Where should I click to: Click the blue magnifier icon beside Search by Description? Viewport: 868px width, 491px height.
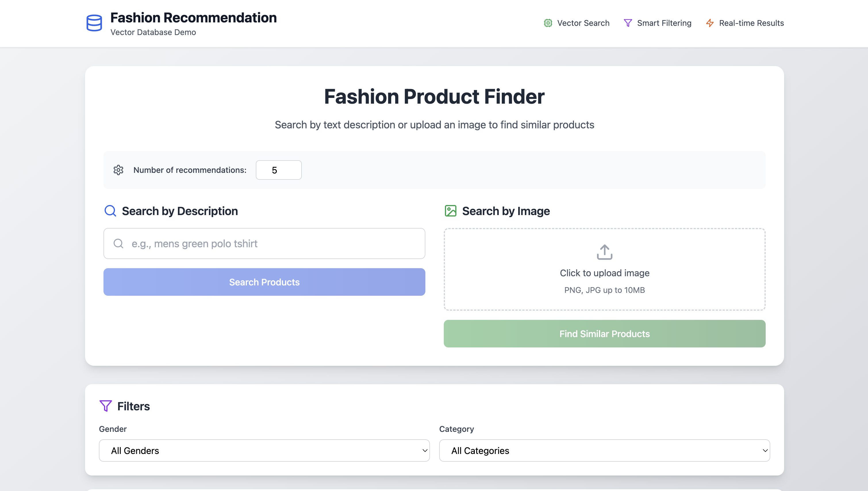(x=110, y=211)
